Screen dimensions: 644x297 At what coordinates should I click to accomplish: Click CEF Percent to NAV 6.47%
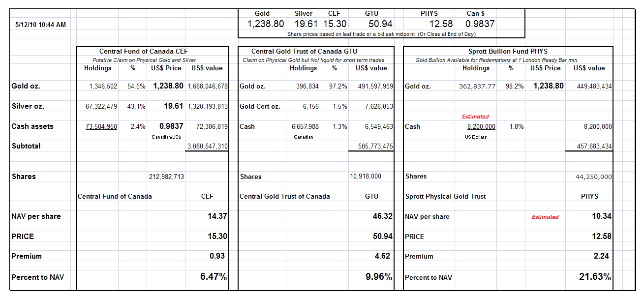coord(214,277)
